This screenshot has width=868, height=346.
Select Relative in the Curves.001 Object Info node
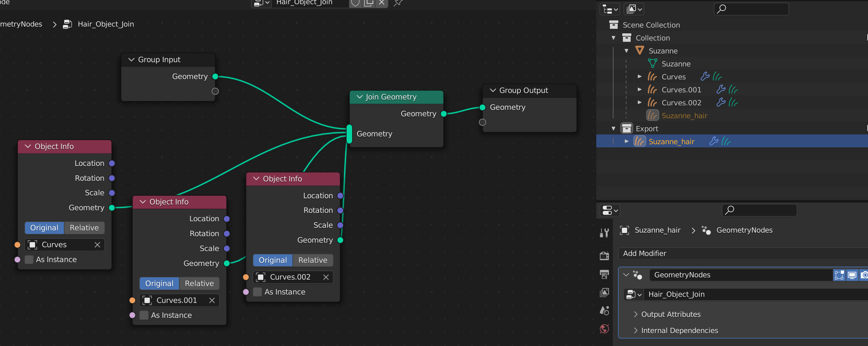point(199,283)
